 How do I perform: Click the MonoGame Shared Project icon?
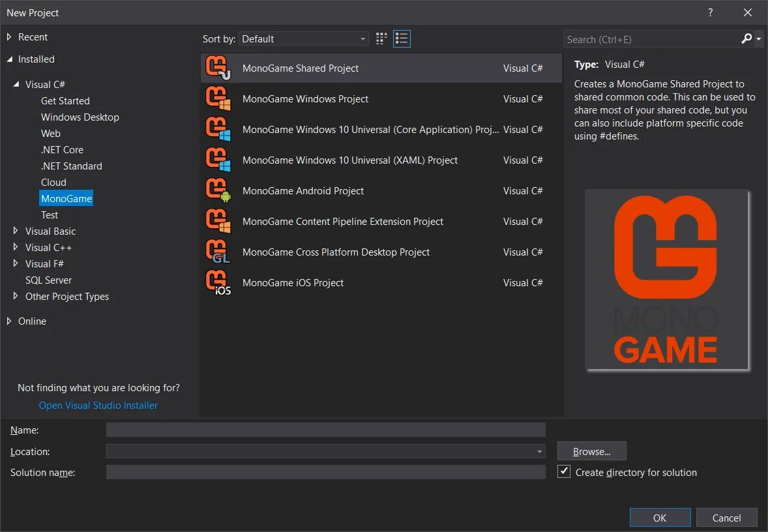(x=218, y=68)
